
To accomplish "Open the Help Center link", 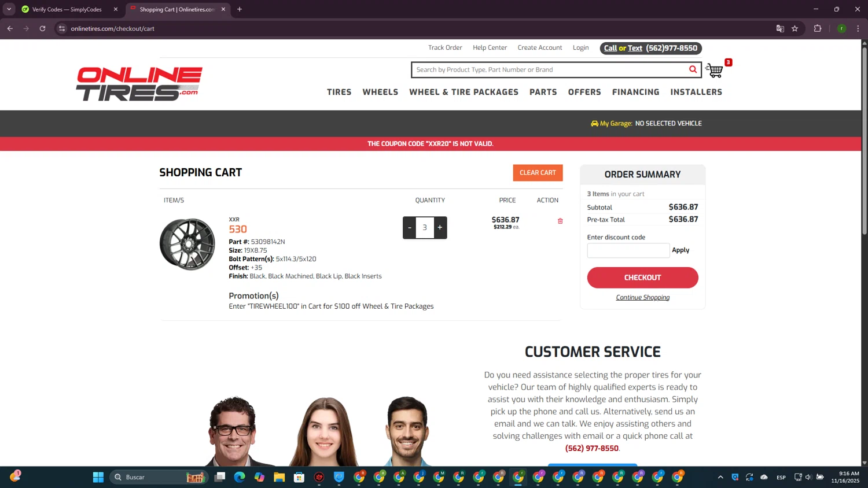I will 490,48.
